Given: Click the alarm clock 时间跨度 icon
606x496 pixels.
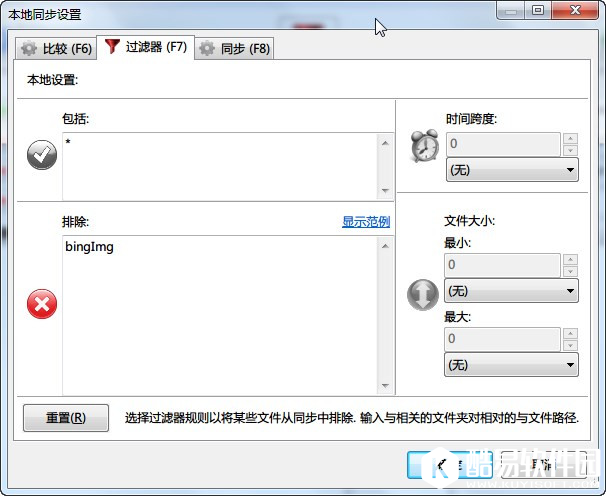Looking at the screenshot, I should (424, 147).
